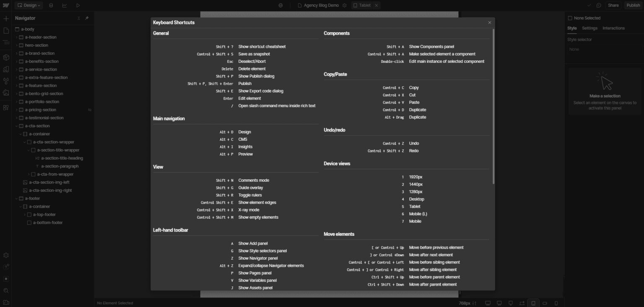The width and height of the screenshot is (644, 307).
Task: Select a-cta-section-img-left in Navigator
Action: coord(49,182)
